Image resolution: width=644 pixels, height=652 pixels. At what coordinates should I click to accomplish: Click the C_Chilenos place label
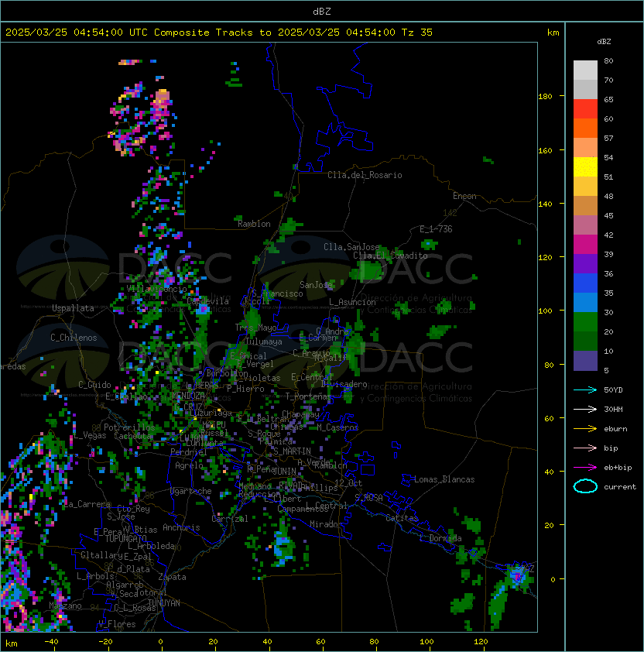tap(74, 338)
